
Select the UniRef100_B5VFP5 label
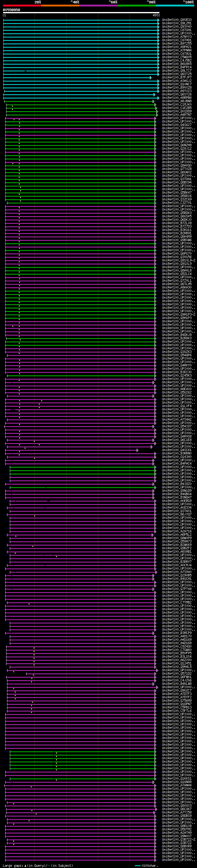pos(177,653)
